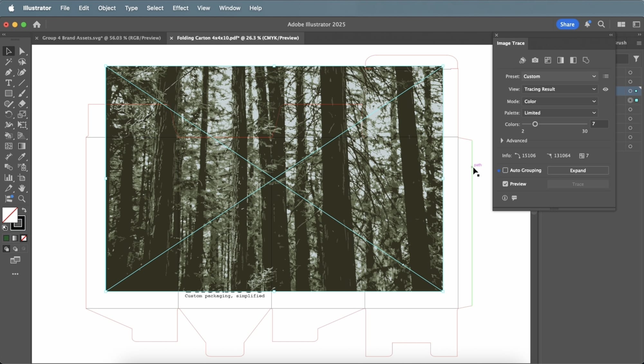The width and height of the screenshot is (644, 364).
Task: Click the Share button
Action: click(x=567, y=25)
